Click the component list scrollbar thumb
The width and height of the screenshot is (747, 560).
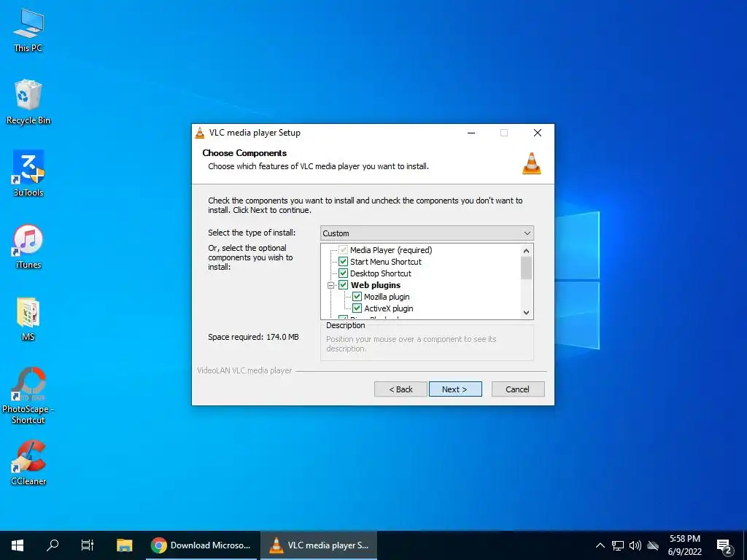pyautogui.click(x=526, y=268)
